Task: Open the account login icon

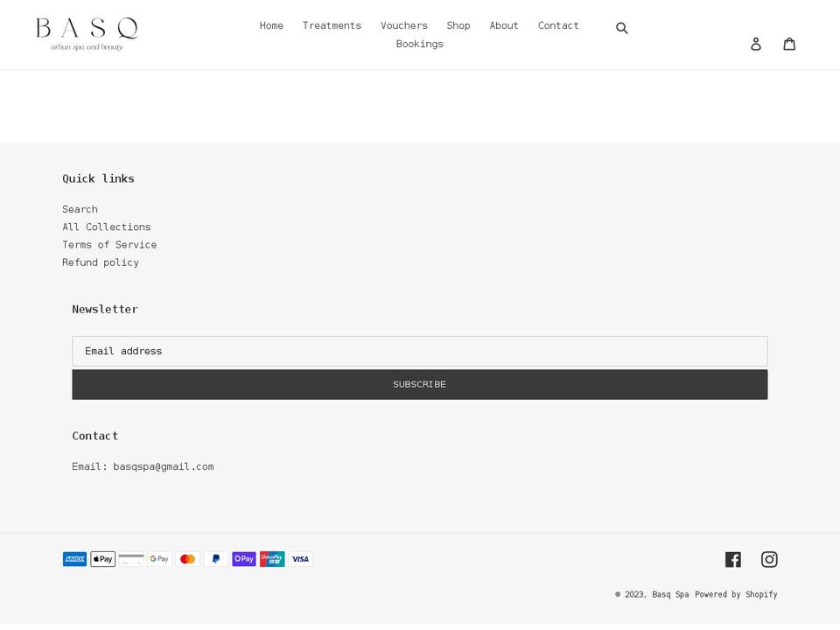Action: pos(755,44)
